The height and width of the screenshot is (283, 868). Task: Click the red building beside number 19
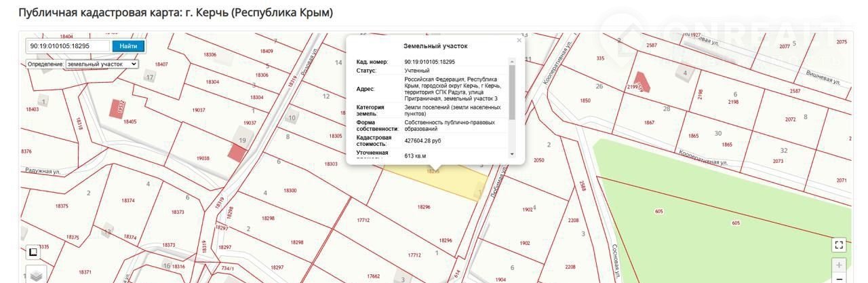coord(237,153)
